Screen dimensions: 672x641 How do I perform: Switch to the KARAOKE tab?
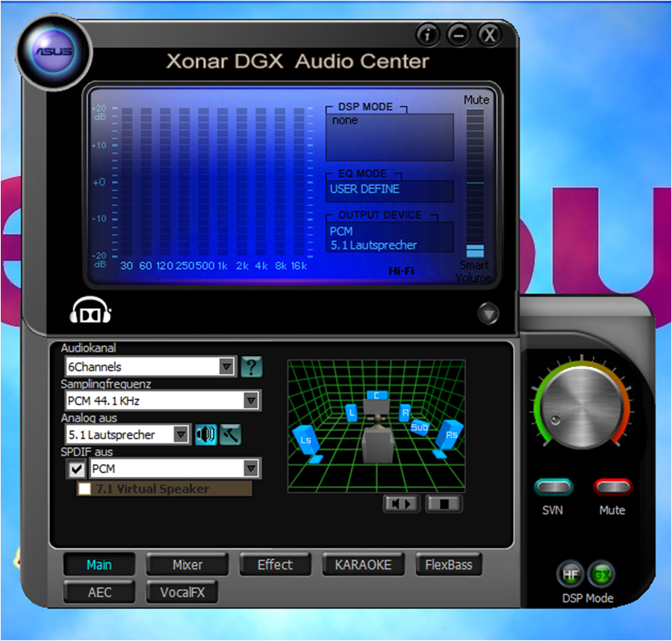[x=363, y=565]
